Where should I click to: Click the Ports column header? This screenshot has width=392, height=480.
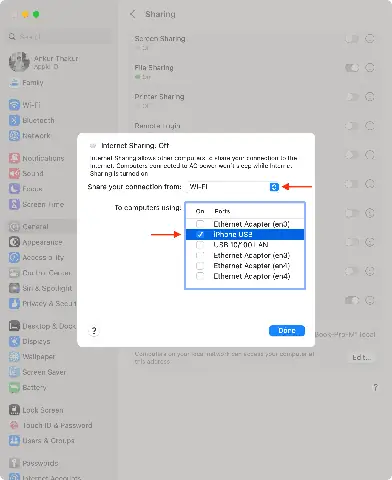(x=222, y=211)
